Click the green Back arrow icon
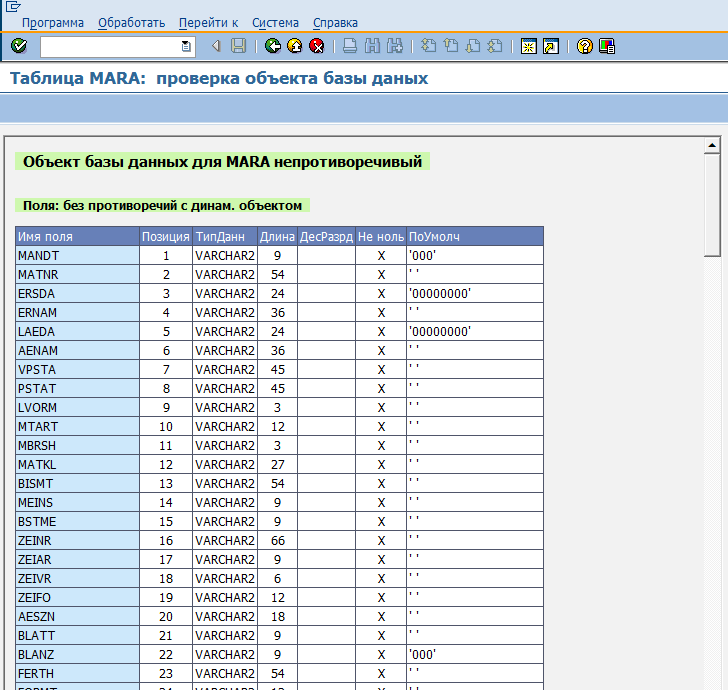The width and height of the screenshot is (728, 690). click(273, 46)
